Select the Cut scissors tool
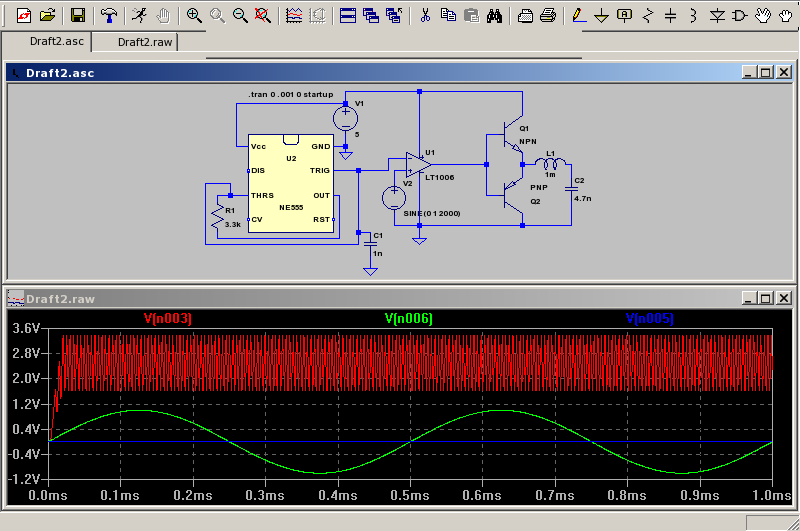Image resolution: width=800 pixels, height=531 pixels. 424,15
